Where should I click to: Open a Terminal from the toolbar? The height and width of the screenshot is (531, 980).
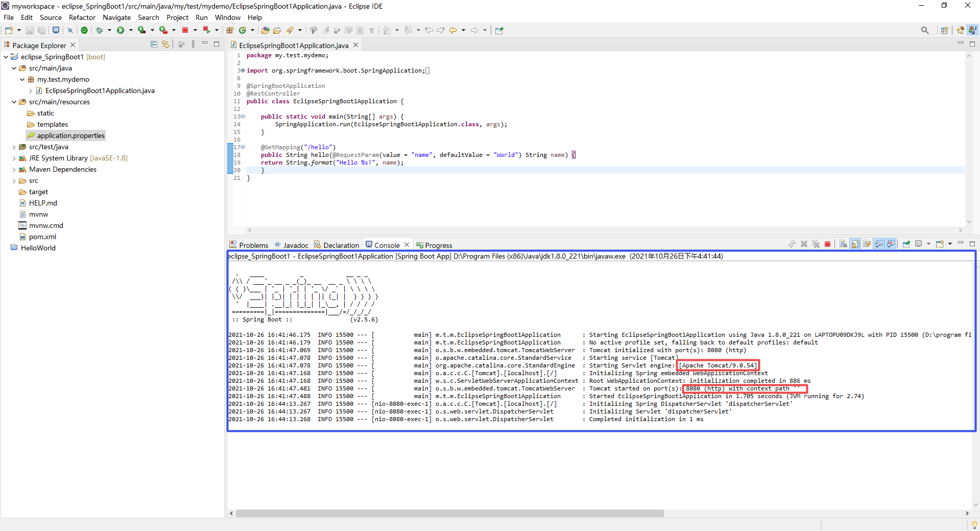56,30
